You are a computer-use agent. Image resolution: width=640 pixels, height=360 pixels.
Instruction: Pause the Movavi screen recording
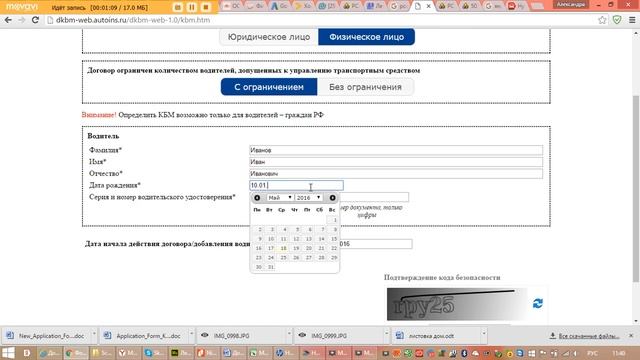coord(191,7)
